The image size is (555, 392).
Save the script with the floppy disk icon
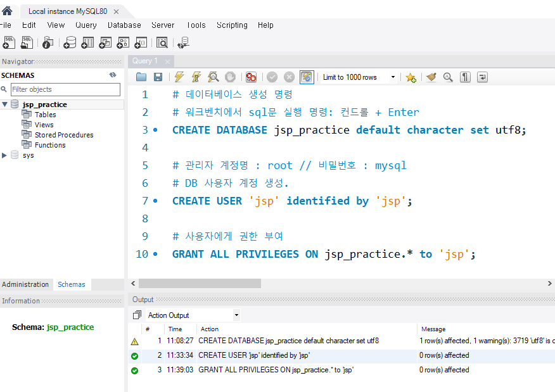158,77
